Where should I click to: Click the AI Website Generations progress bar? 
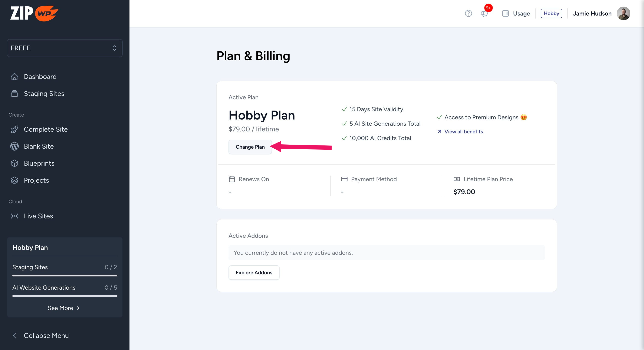tap(65, 296)
